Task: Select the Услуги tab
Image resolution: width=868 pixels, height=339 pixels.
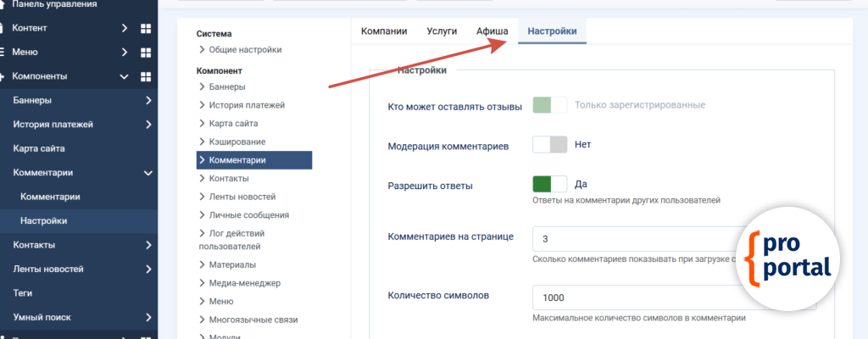Action: 442,31
